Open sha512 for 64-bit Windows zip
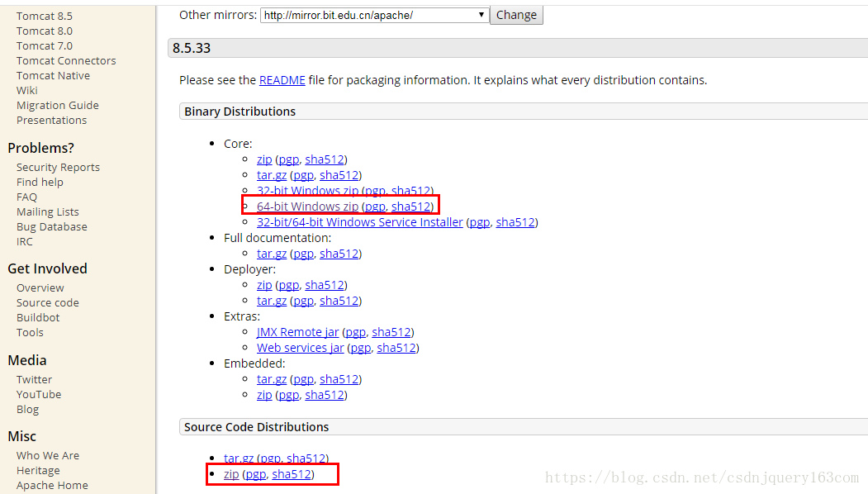The width and height of the screenshot is (868, 494). coord(410,207)
